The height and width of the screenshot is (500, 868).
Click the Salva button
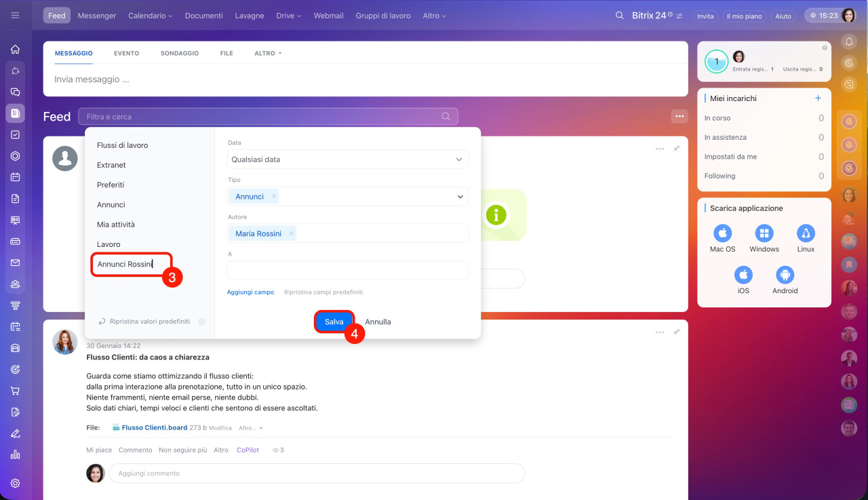[x=334, y=322]
